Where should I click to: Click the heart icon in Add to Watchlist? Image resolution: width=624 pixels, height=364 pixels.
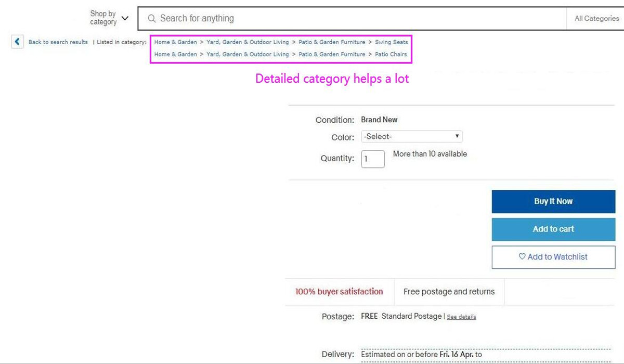pyautogui.click(x=522, y=256)
